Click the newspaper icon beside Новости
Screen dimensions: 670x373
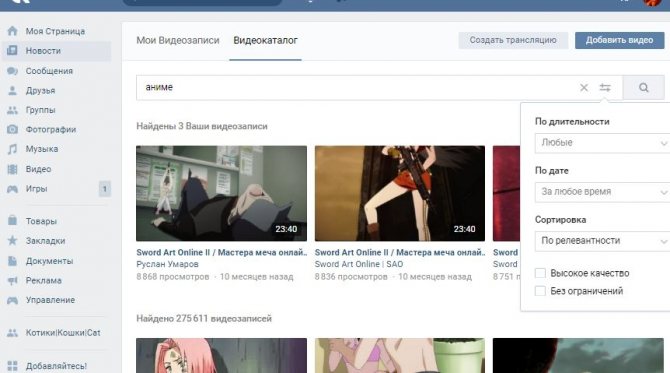point(12,51)
